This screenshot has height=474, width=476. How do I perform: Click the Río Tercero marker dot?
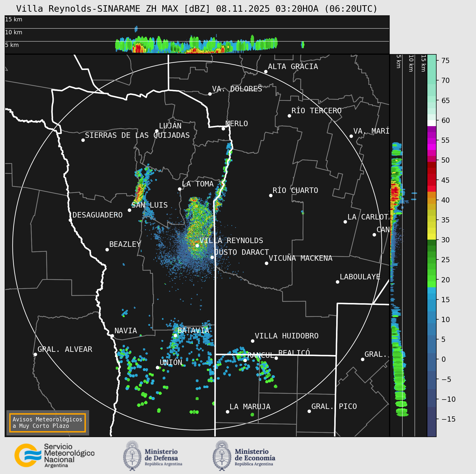(x=289, y=116)
